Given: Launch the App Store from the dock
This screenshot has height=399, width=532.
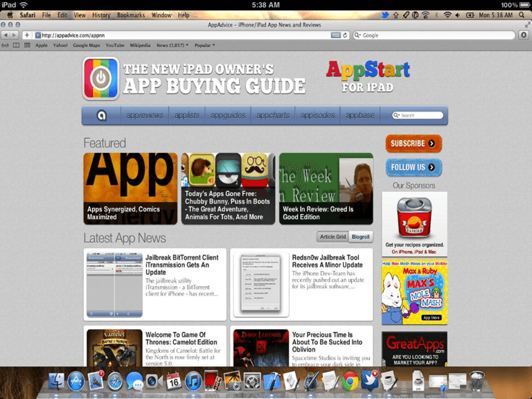Looking at the screenshot, I should (76, 382).
